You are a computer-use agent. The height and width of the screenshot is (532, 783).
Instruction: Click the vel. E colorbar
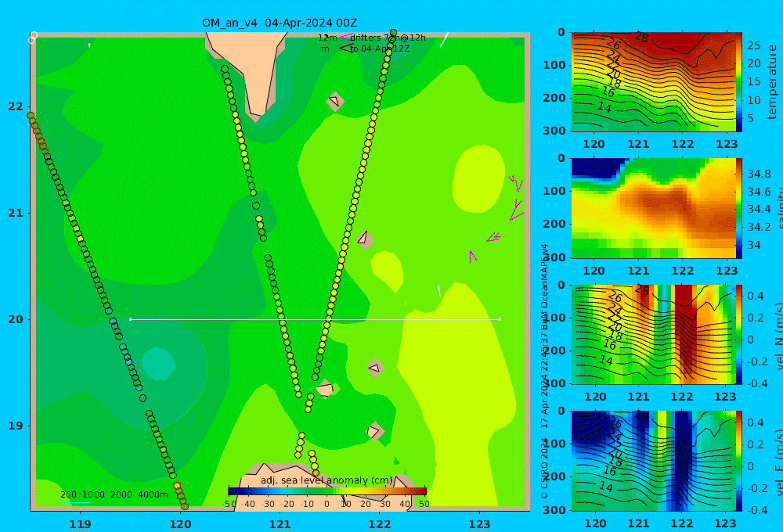tap(739, 461)
